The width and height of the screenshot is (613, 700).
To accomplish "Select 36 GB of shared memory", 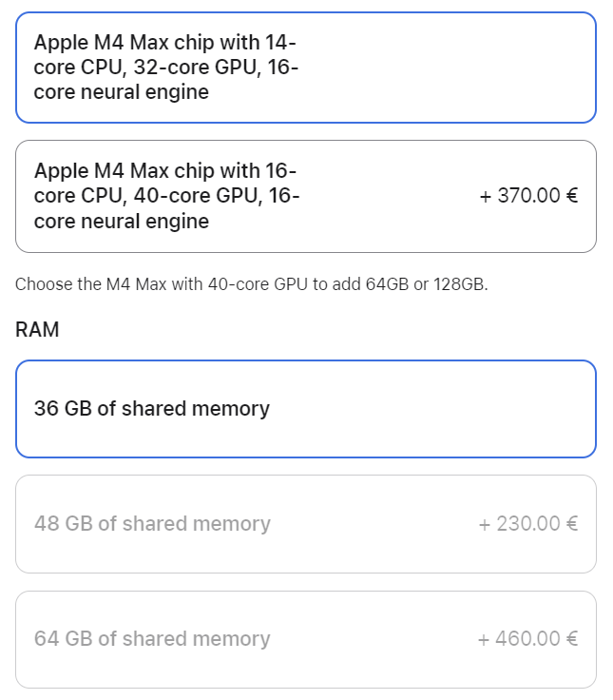I will click(305, 409).
